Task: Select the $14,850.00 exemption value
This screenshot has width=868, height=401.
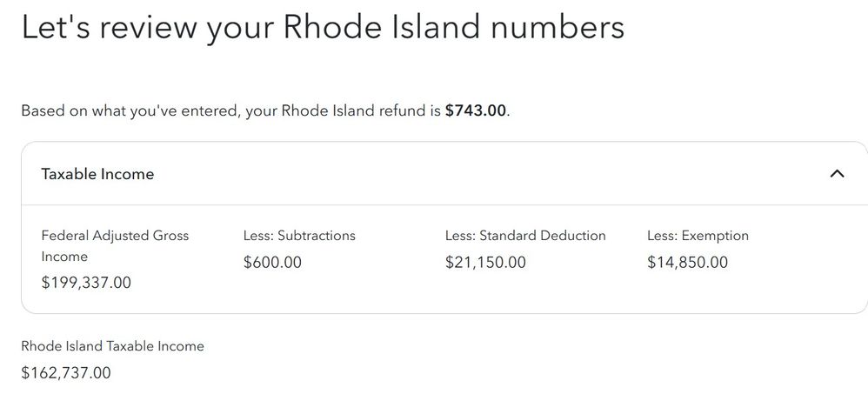Action: click(688, 262)
